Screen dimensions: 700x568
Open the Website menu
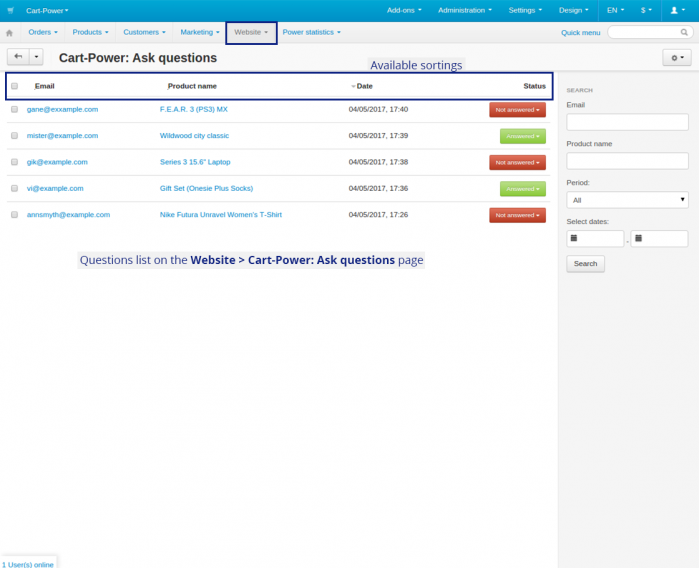(x=251, y=32)
